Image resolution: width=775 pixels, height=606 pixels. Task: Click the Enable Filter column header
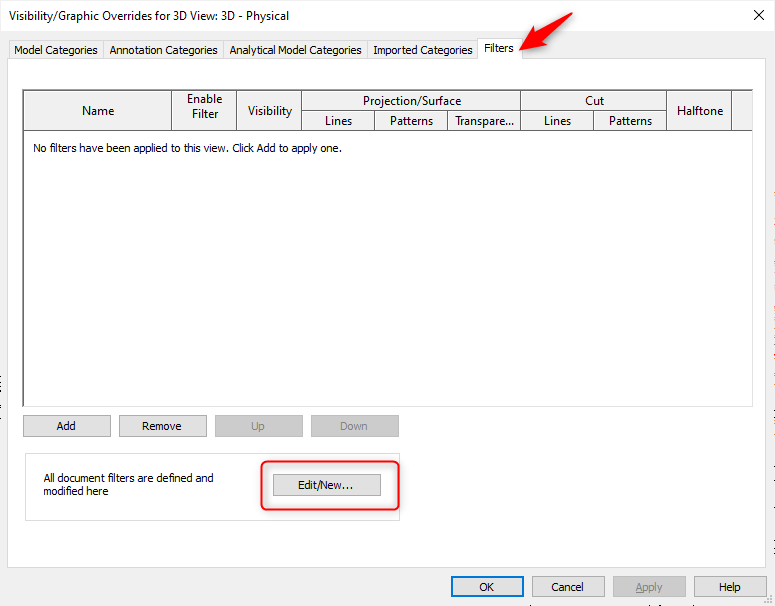point(204,111)
